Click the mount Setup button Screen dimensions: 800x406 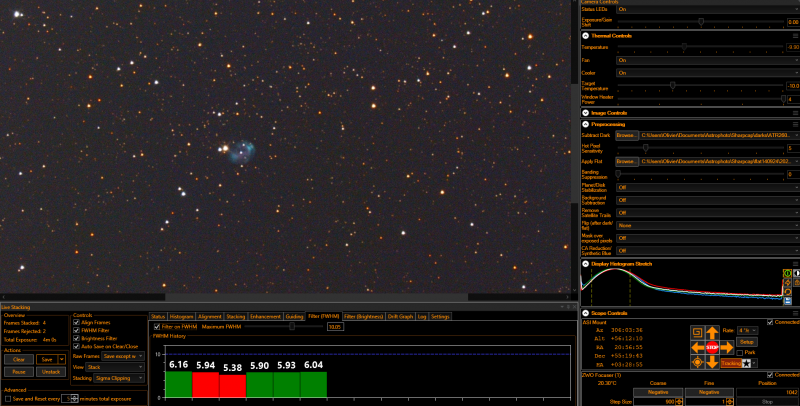point(747,342)
